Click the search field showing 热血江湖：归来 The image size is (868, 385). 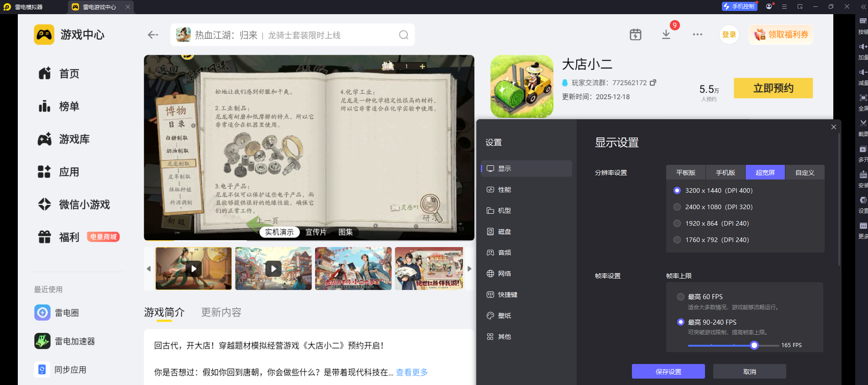point(292,35)
